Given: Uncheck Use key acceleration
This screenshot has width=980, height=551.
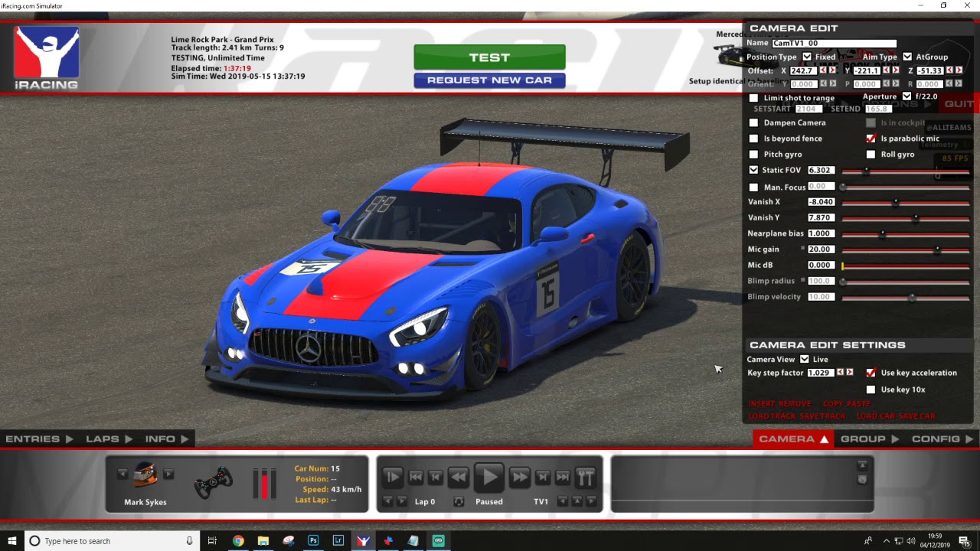Looking at the screenshot, I should pos(871,373).
